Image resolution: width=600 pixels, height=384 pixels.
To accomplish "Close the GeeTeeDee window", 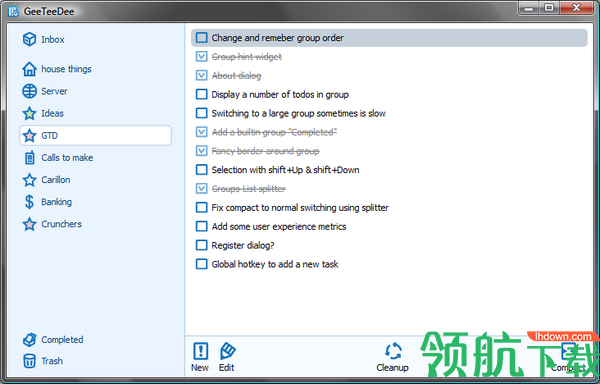I will point(576,8).
